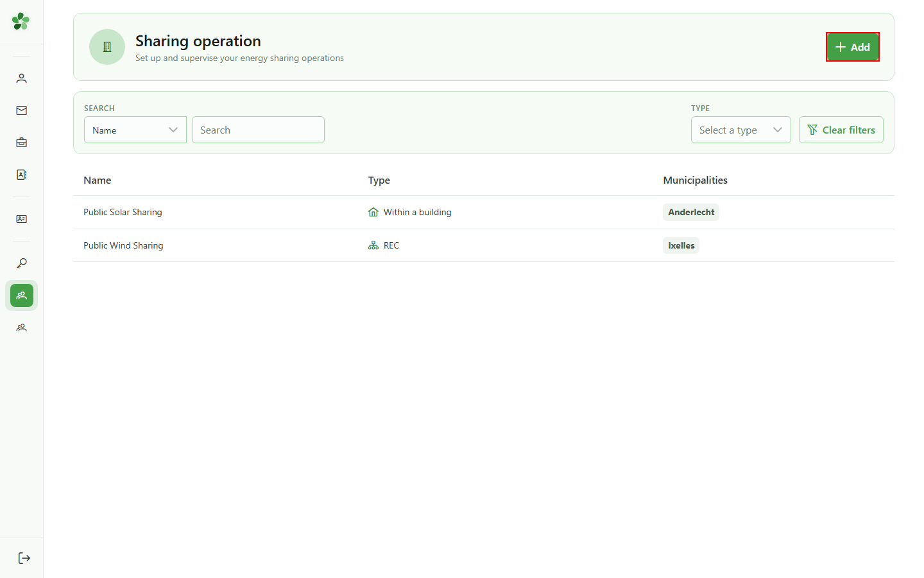Click the green clover app logo
The image size is (924, 578).
[21, 21]
